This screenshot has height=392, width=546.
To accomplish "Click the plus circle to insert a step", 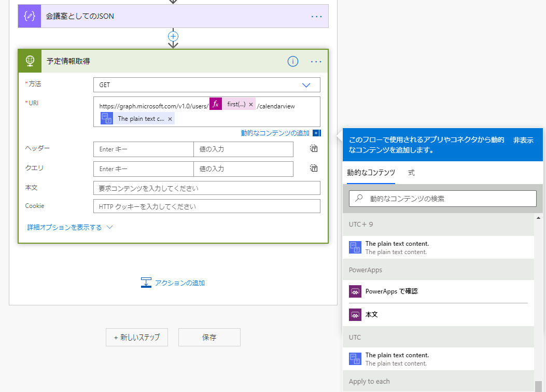I will click(173, 36).
